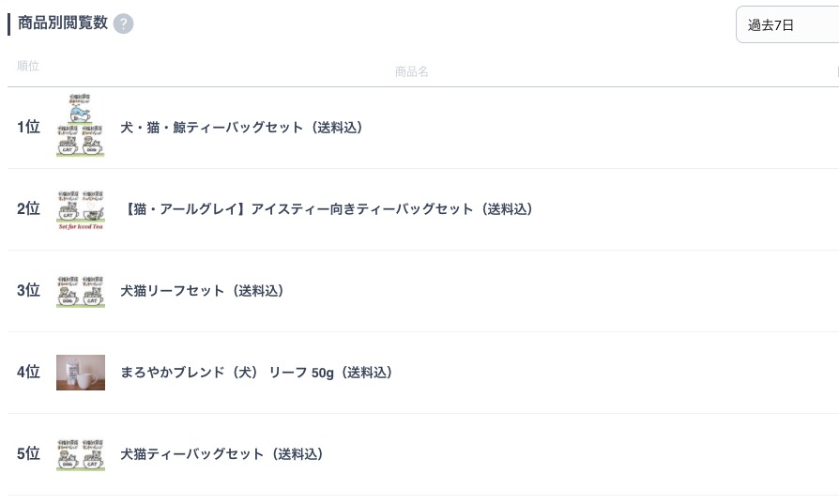
Task: Open the 犬猫リーフセット thumbnail image
Action: pos(81,291)
